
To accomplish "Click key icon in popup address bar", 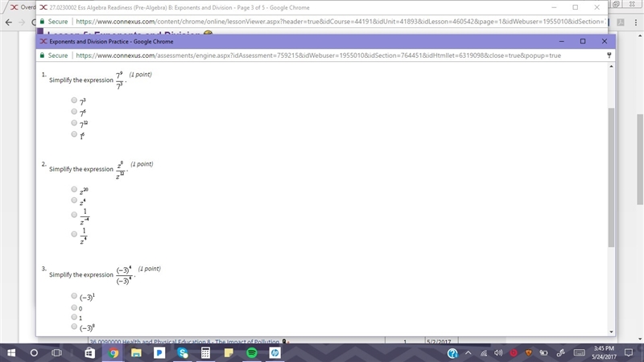I will [x=609, y=56].
